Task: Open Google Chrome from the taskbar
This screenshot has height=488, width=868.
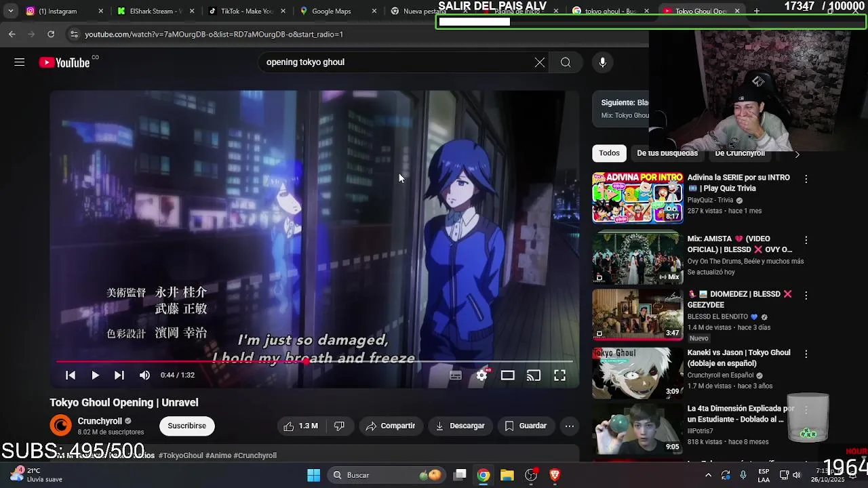Action: 484,475
